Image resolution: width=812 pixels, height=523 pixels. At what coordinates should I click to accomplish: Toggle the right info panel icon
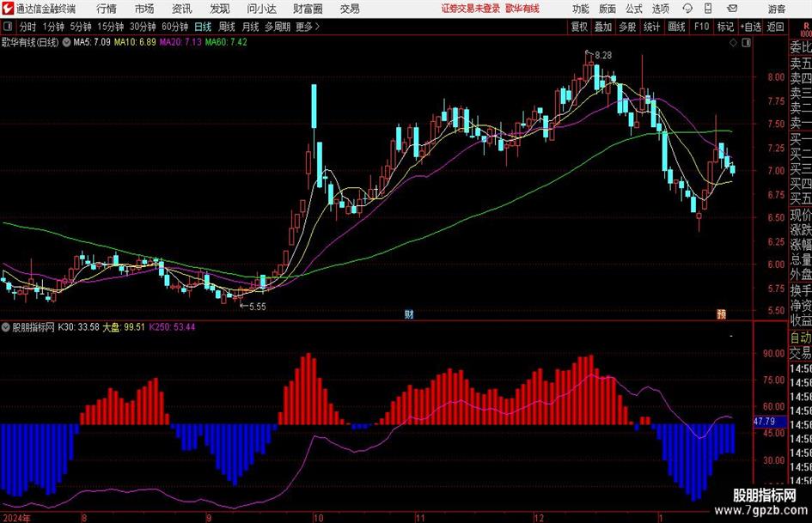click(x=746, y=43)
